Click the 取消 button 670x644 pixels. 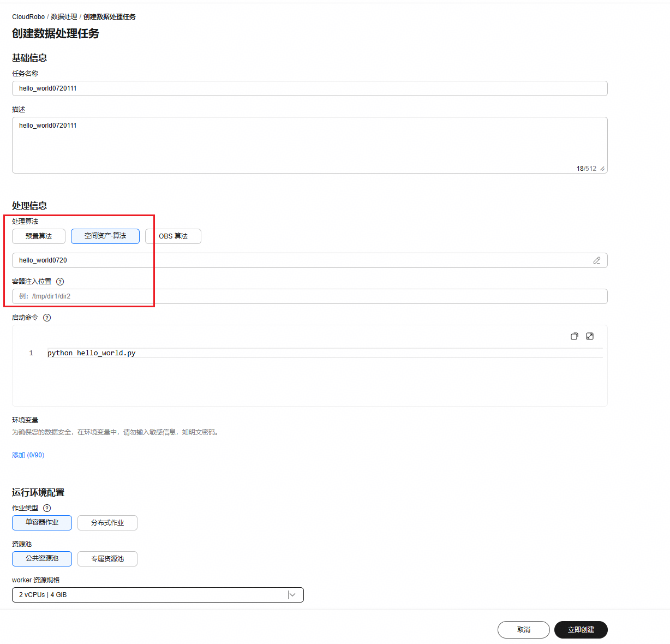pos(524,630)
